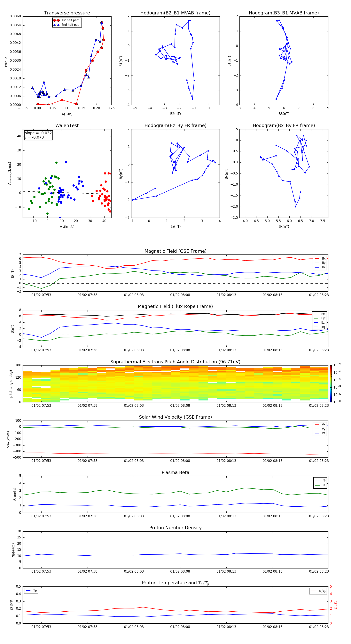Select the 'Hodogram(B2_B1 MVAB frame)' title

pos(175,13)
